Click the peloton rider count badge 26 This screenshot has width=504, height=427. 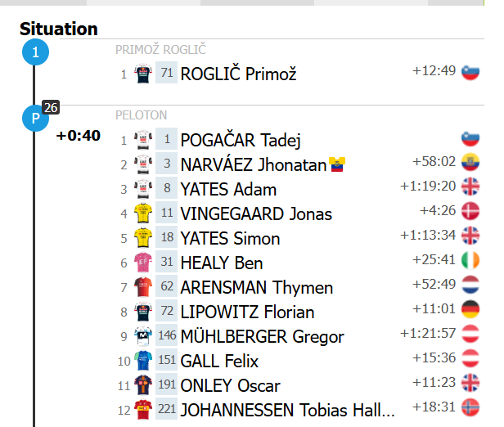tap(51, 107)
